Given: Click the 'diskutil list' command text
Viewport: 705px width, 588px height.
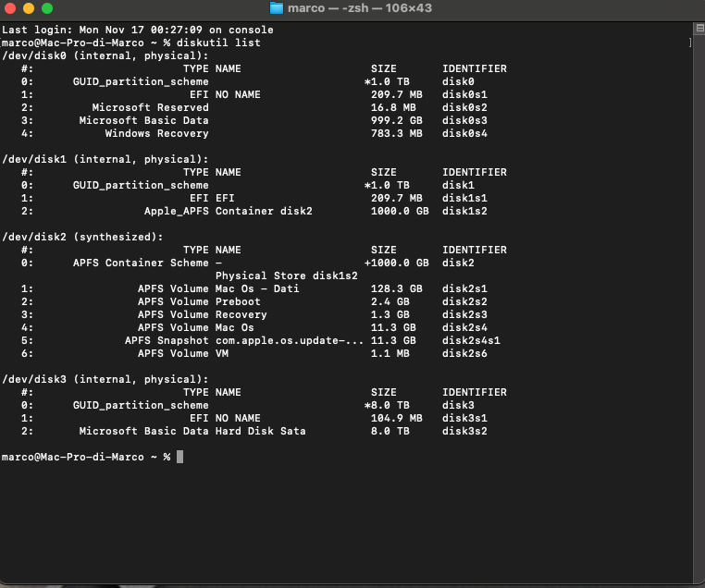Looking at the screenshot, I should [x=218, y=43].
